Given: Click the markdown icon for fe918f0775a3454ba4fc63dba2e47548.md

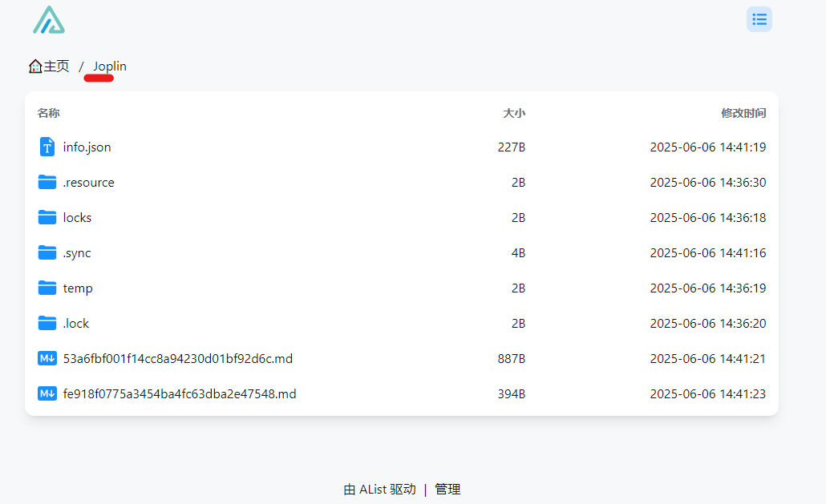Looking at the screenshot, I should (47, 393).
